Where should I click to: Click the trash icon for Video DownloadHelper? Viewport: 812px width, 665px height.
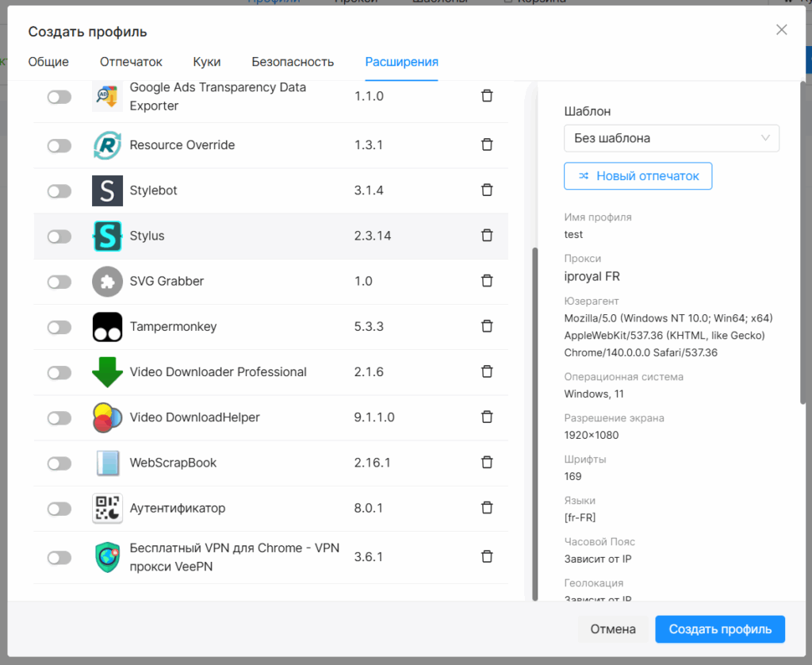487,417
